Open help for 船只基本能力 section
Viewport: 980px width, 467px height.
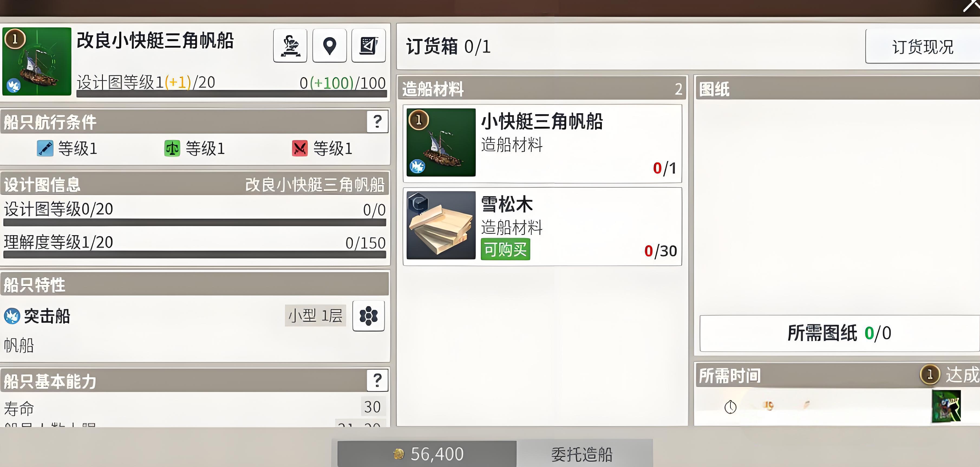point(377,380)
